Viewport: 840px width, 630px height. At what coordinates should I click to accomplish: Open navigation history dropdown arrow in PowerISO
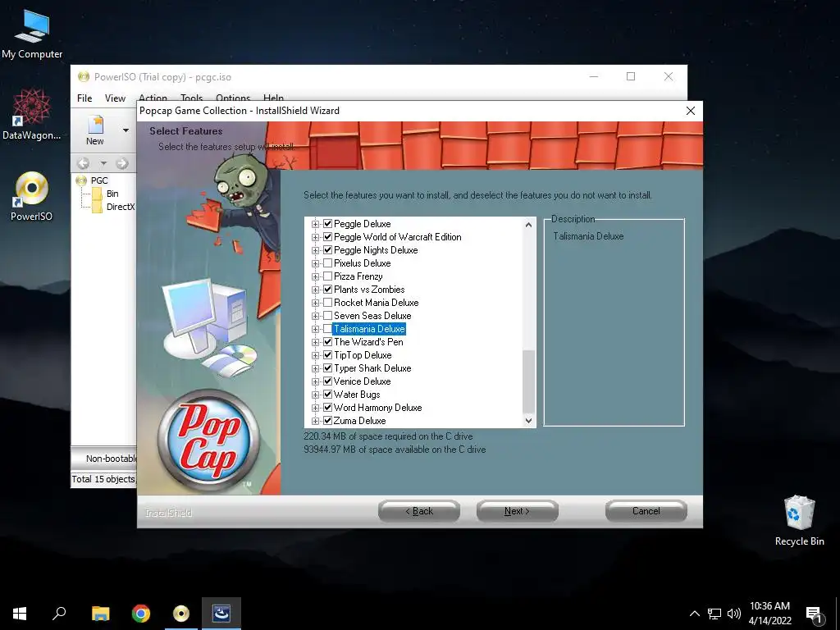103,163
